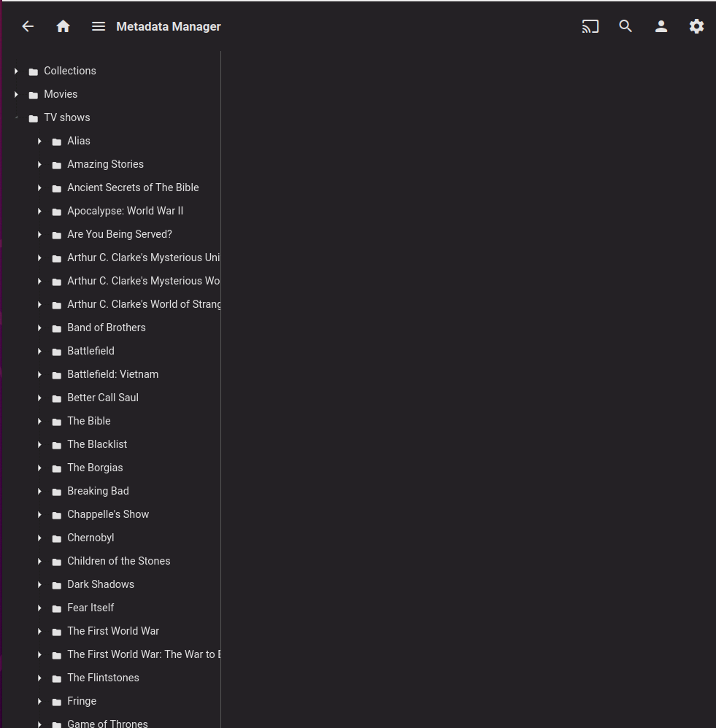The height and width of the screenshot is (728, 716).
Task: Open the user profile icon
Action: [661, 26]
